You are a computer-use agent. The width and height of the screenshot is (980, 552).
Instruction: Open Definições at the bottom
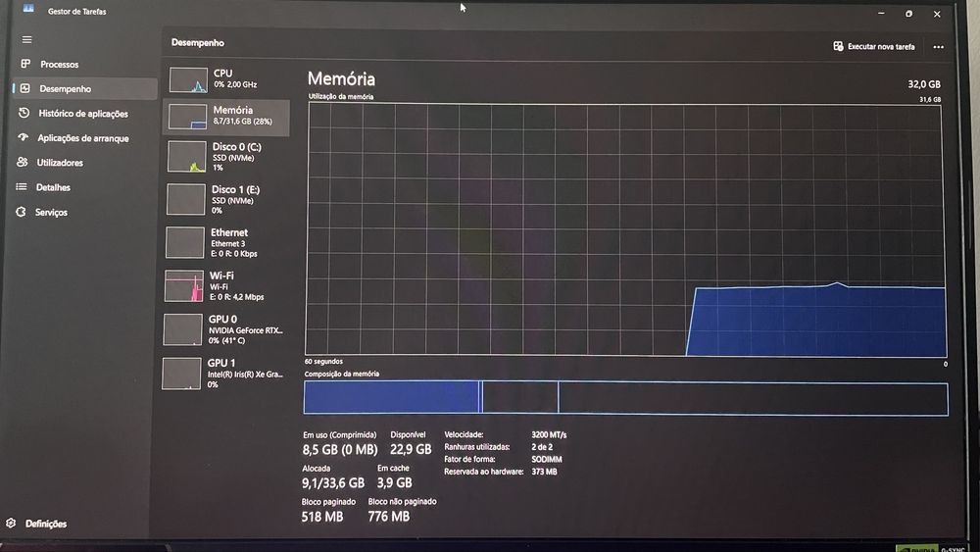click(46, 524)
